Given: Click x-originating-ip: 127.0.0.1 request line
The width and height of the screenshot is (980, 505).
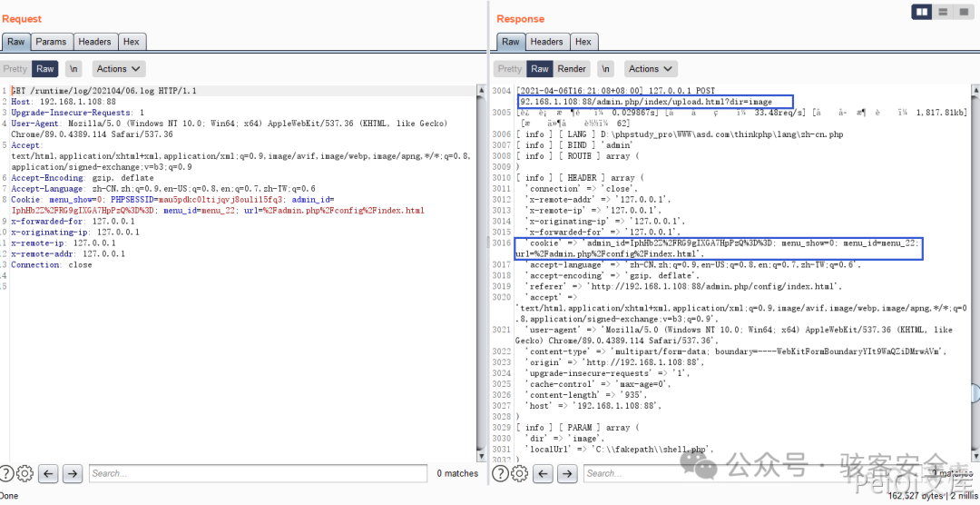Looking at the screenshot, I should [75, 233].
